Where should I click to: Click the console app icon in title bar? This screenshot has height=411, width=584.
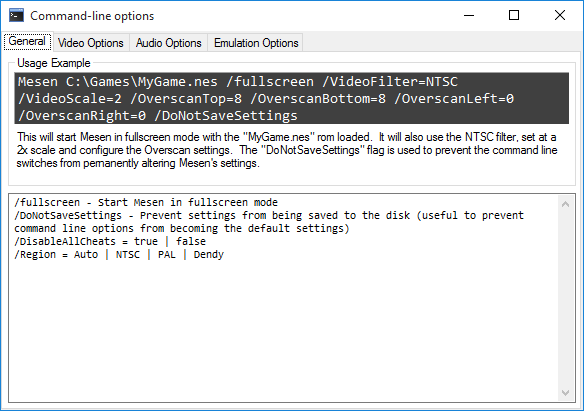(x=16, y=16)
